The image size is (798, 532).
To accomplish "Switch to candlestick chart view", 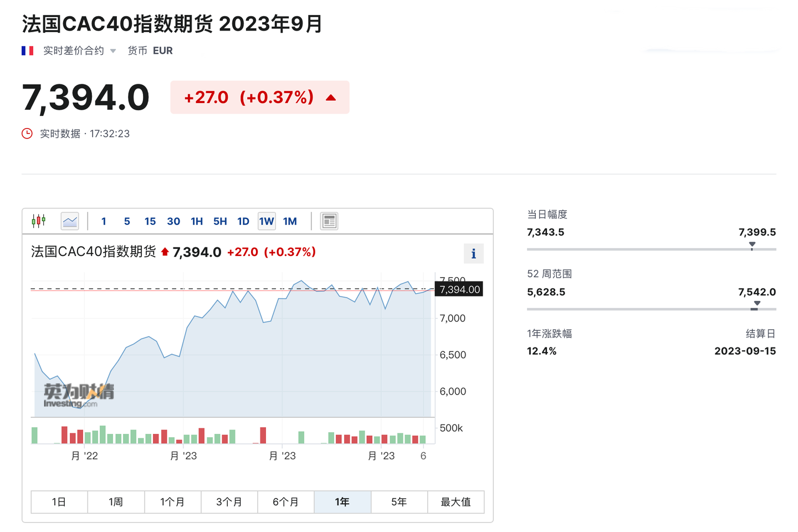I will pyautogui.click(x=38, y=221).
